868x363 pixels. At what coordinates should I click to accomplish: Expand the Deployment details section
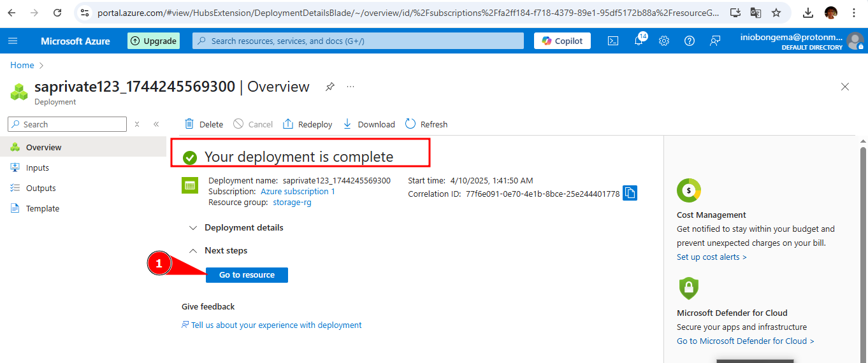tap(236, 227)
